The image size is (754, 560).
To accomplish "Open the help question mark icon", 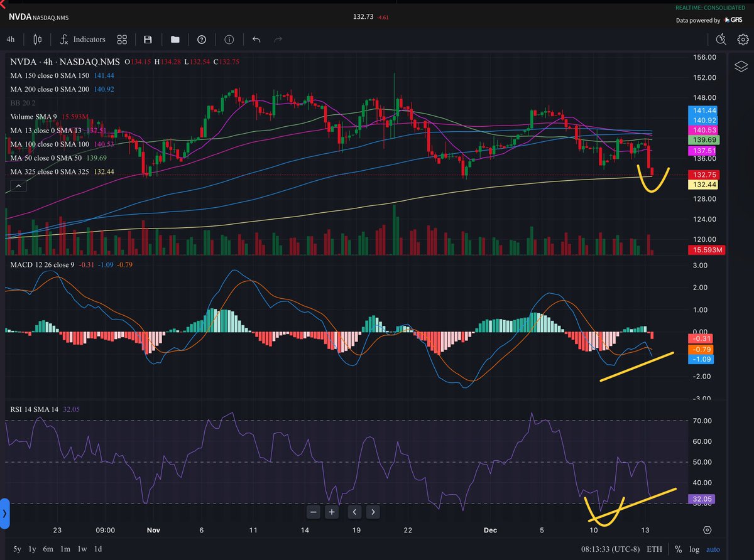I will coord(201,40).
